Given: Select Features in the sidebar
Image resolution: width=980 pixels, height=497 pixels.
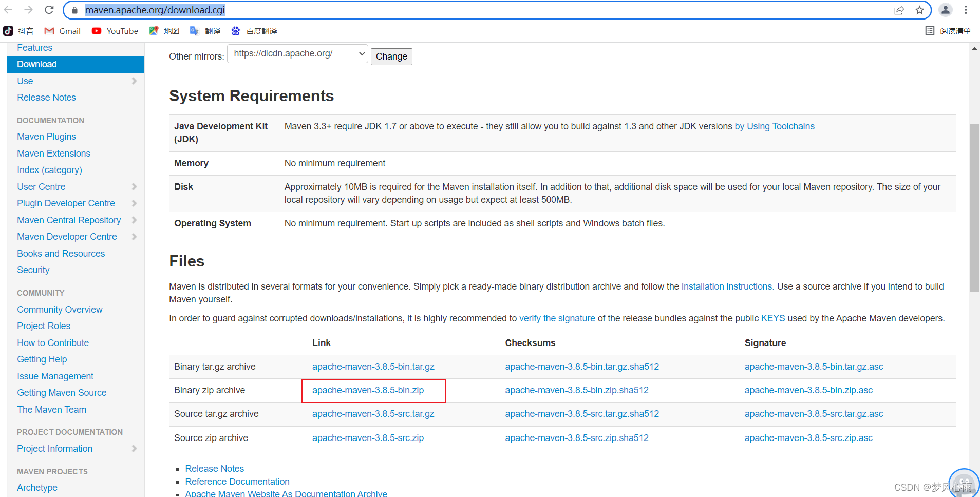Looking at the screenshot, I should pos(35,48).
